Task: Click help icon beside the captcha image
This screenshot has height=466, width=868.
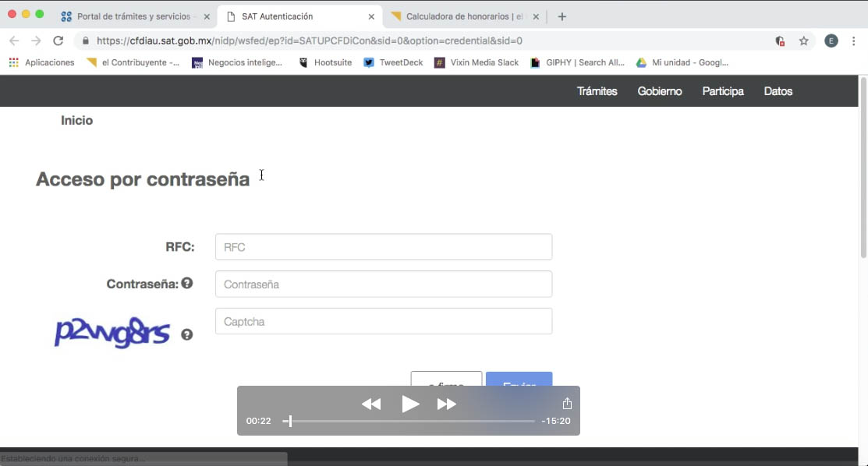Action: click(187, 334)
